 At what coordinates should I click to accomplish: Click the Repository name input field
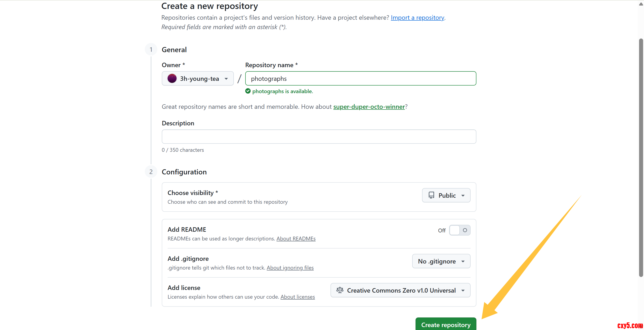(x=360, y=79)
